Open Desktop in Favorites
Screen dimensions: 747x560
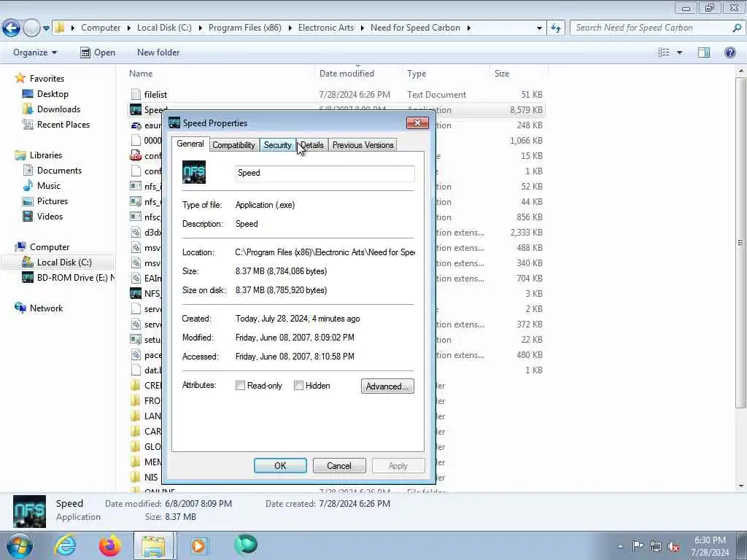pyautogui.click(x=53, y=94)
